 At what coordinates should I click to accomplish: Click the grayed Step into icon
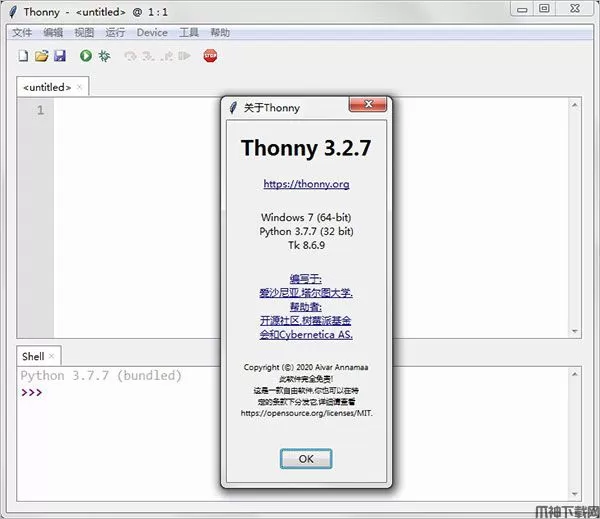148,56
